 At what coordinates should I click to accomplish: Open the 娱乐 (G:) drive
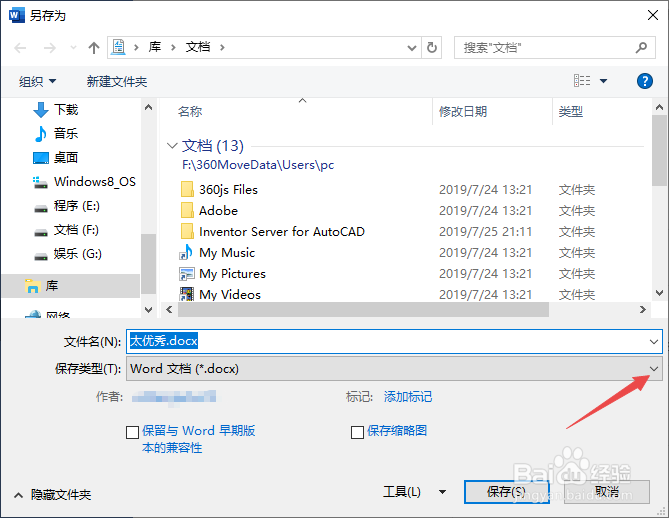(x=68, y=254)
